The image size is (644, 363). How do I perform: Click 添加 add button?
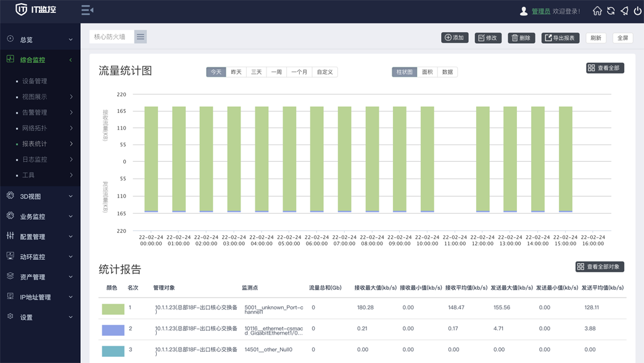click(x=455, y=38)
